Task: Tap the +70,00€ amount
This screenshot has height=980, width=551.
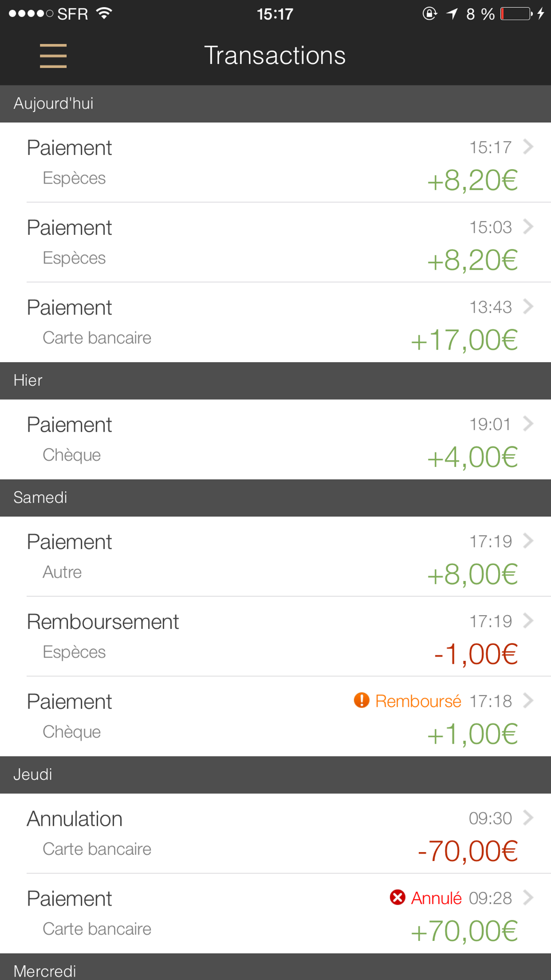Action: tap(464, 931)
